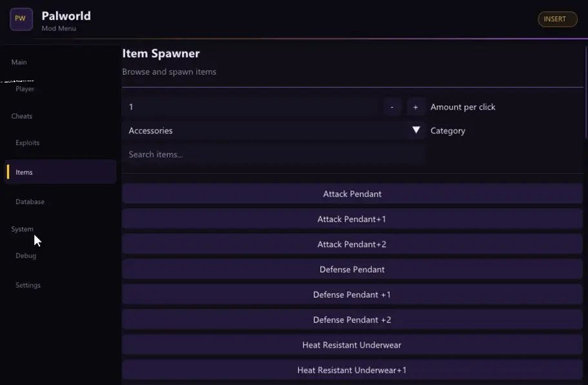Image resolution: width=588 pixels, height=385 pixels.
Task: Click the Item Spawner heading
Action: point(161,53)
